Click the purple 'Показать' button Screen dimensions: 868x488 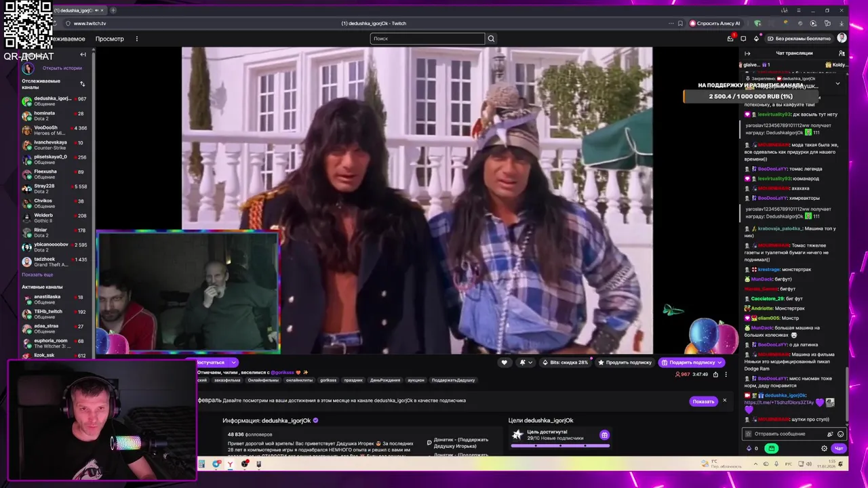(703, 401)
